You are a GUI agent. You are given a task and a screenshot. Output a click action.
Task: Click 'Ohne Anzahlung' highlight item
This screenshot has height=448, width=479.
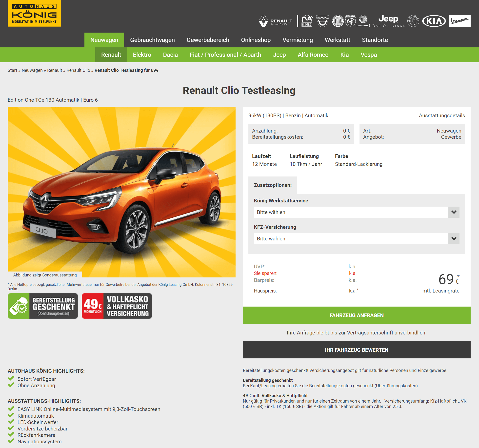36,386
